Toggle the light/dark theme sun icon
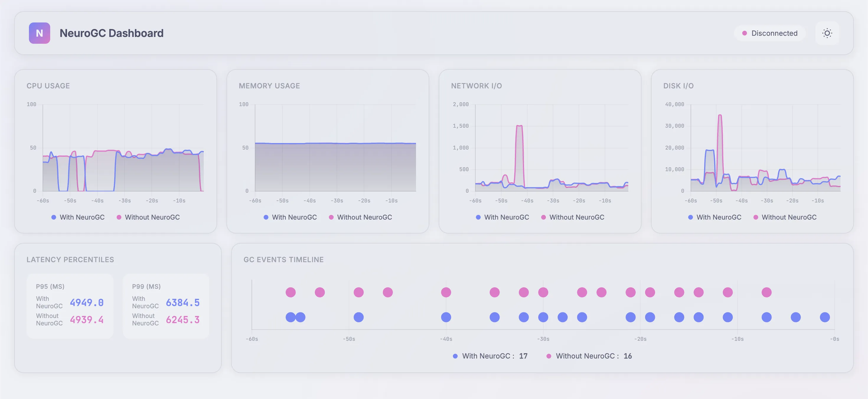This screenshot has width=868, height=399. click(x=827, y=33)
